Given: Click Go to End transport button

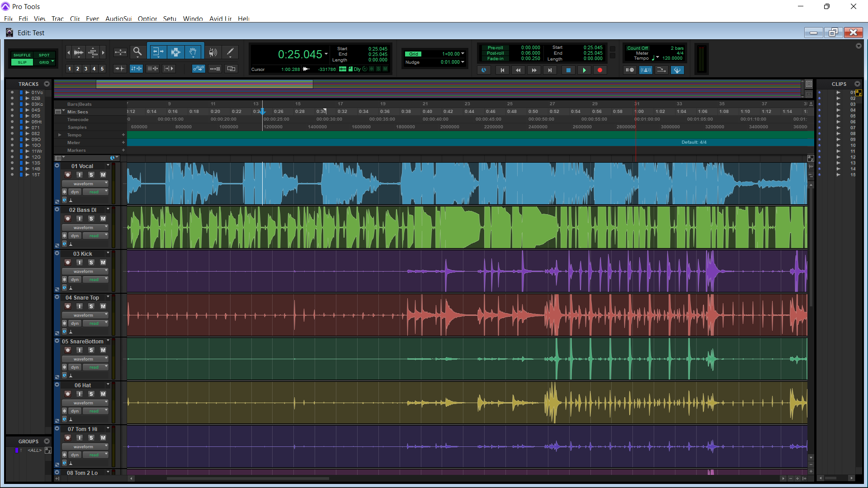Looking at the screenshot, I should click(x=550, y=70).
